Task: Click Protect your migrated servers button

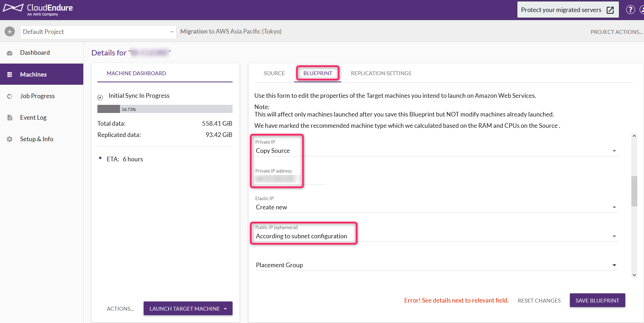Action: click(568, 10)
